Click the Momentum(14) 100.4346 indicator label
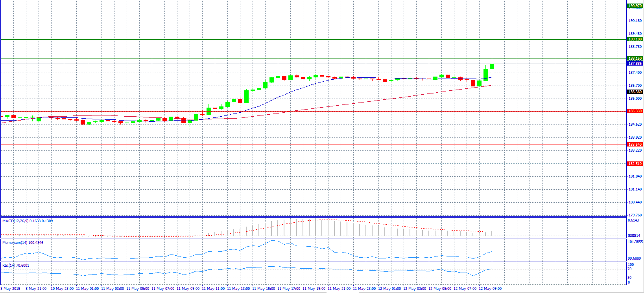Image resolution: width=644 pixels, height=293 pixels. 23,243
